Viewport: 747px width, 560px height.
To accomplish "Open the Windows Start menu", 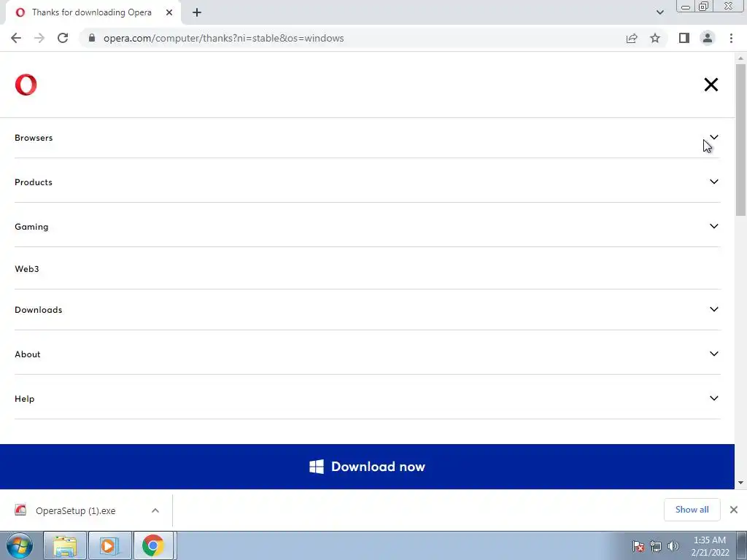I will (20, 545).
